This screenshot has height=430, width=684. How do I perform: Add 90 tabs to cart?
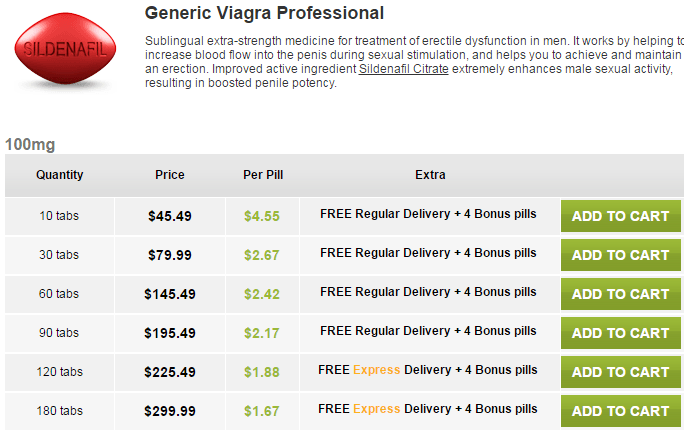[x=620, y=333]
